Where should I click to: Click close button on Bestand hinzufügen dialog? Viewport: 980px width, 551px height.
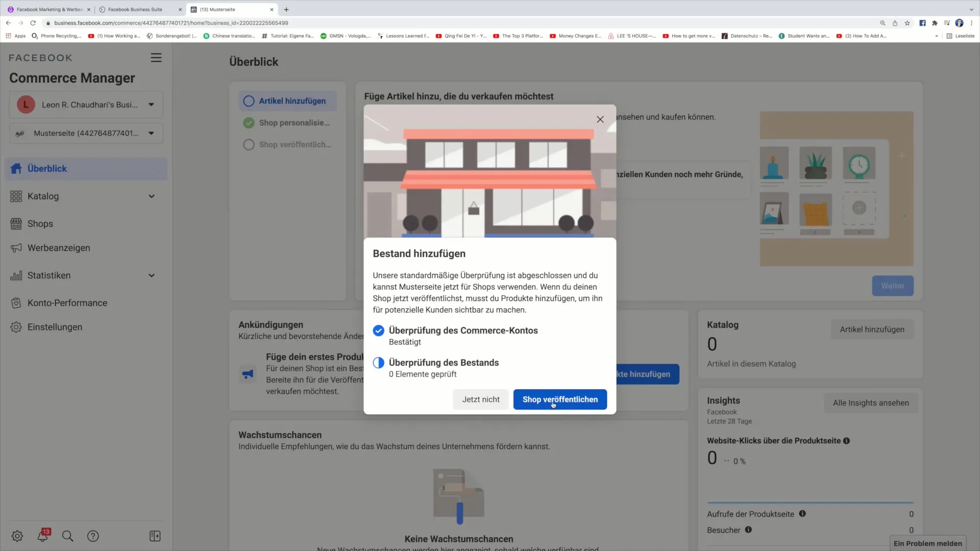pos(600,119)
